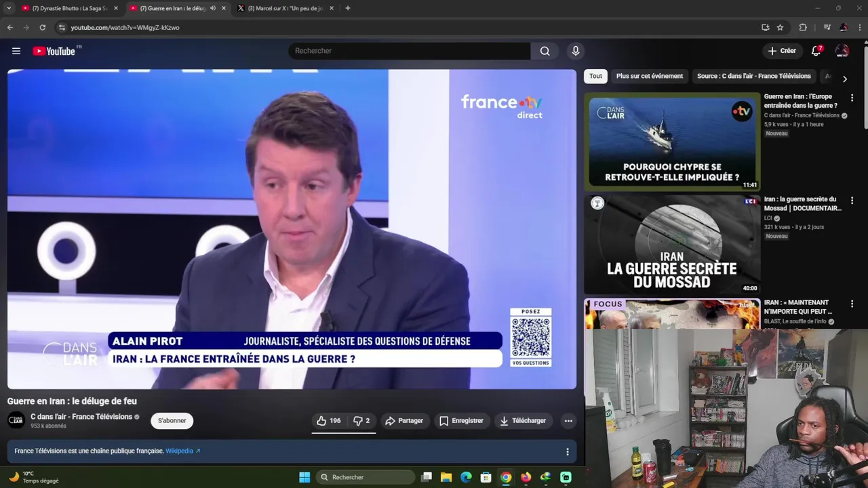Select the Tout filter chip

tap(595, 76)
